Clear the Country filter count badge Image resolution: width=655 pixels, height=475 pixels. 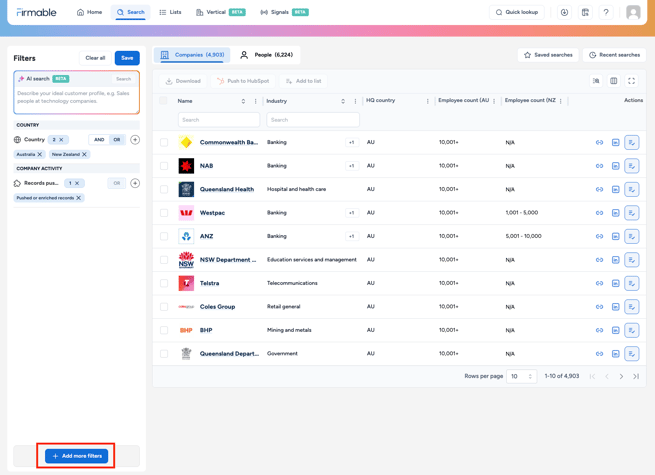point(61,140)
